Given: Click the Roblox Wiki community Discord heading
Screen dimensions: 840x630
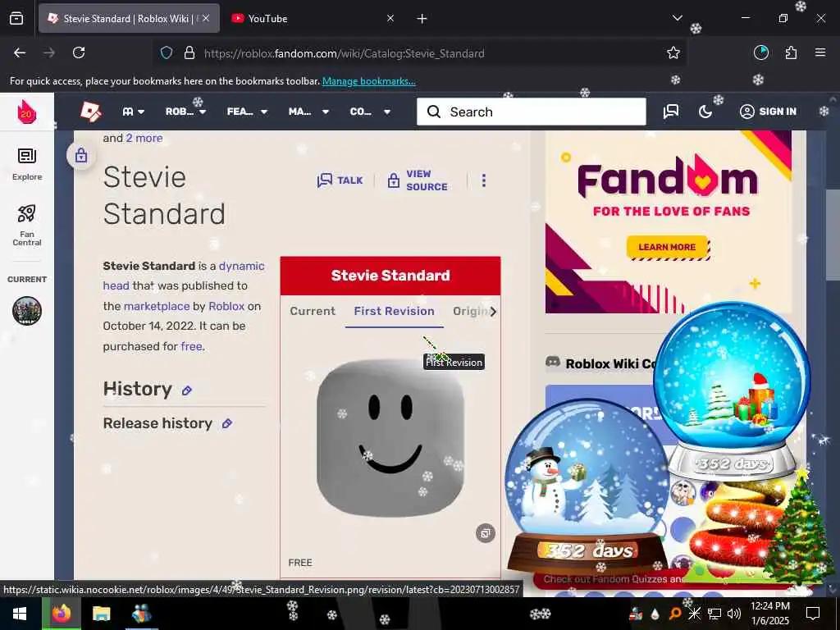Looking at the screenshot, I should 610,363.
